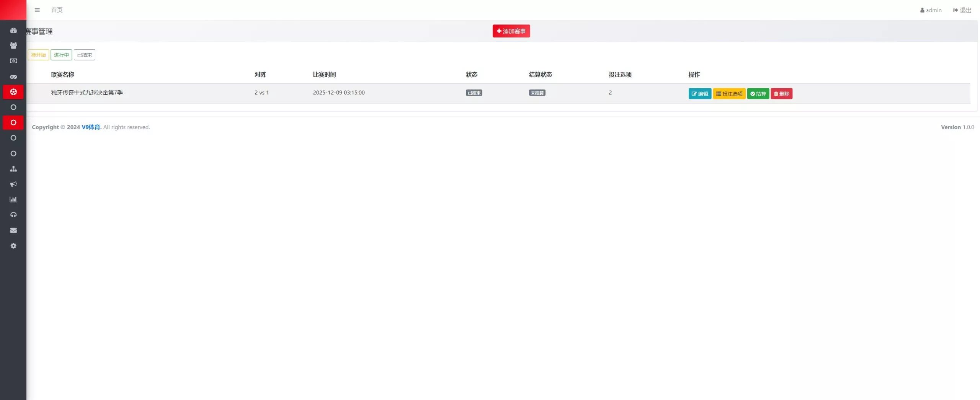The width and height of the screenshot is (980, 400).
Task: Toggle the 待开始 pending filter
Action: click(38, 55)
